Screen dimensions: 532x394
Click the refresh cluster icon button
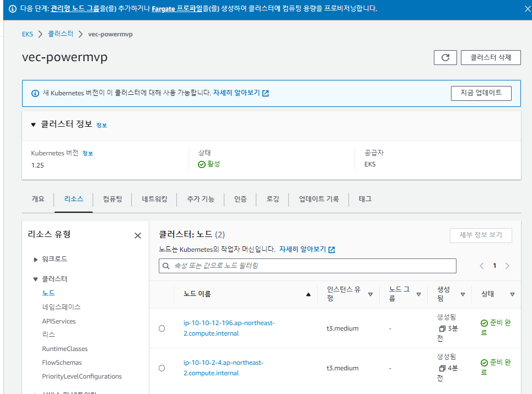tap(445, 58)
